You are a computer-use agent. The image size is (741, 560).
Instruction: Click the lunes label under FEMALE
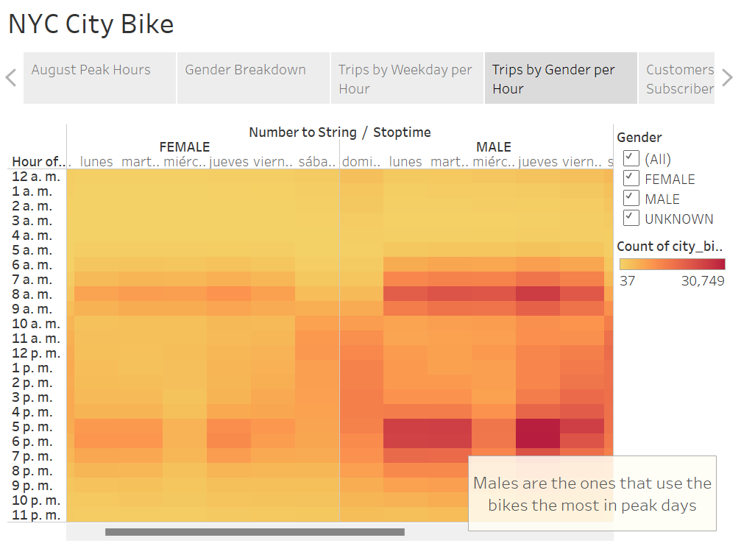click(95, 162)
